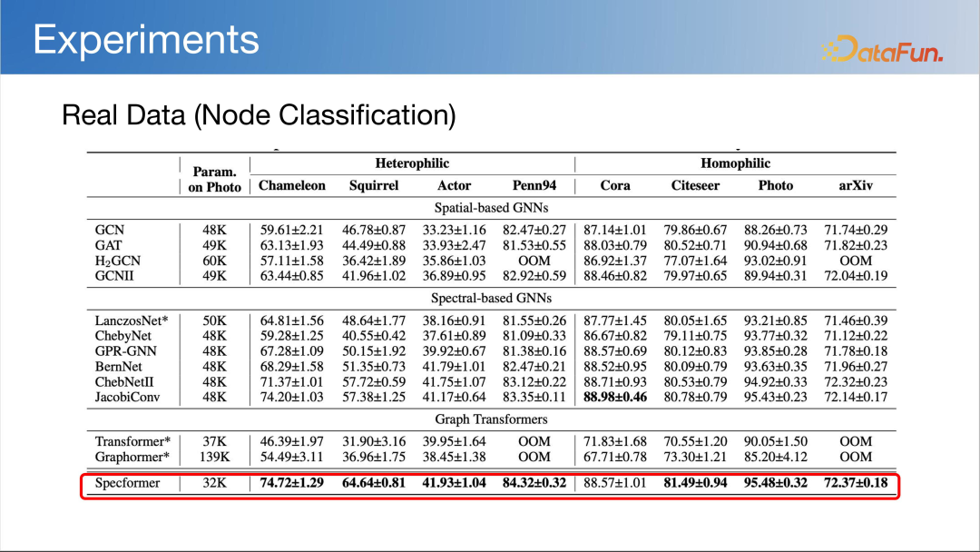Click the Homophilic group header

point(735,163)
